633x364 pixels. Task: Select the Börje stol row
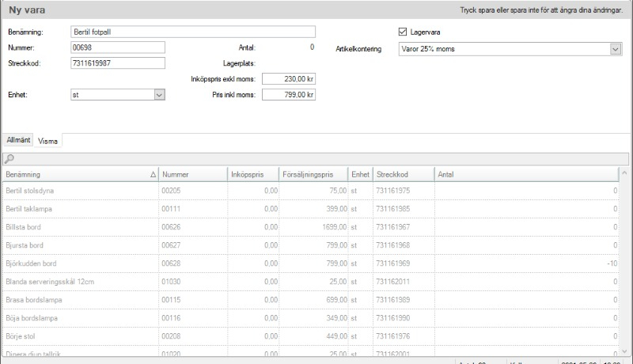[310, 336]
